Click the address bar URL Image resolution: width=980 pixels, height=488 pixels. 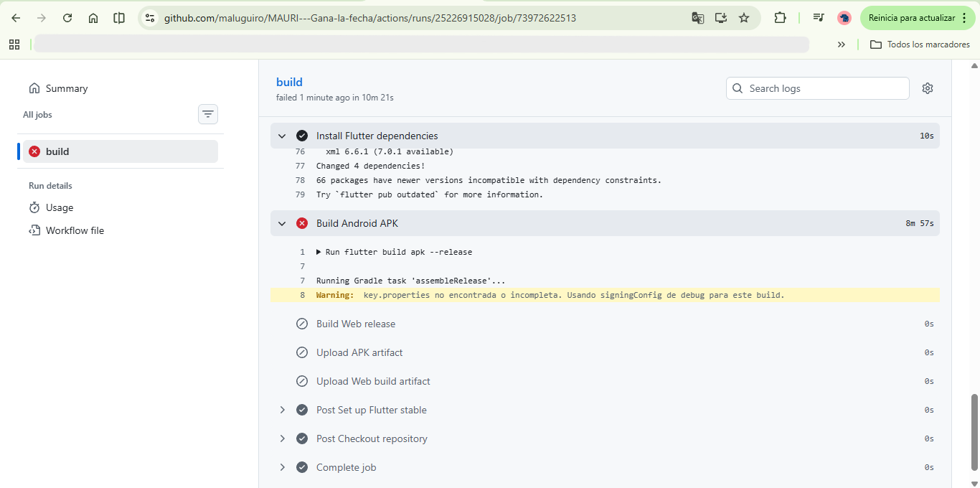pos(369,18)
